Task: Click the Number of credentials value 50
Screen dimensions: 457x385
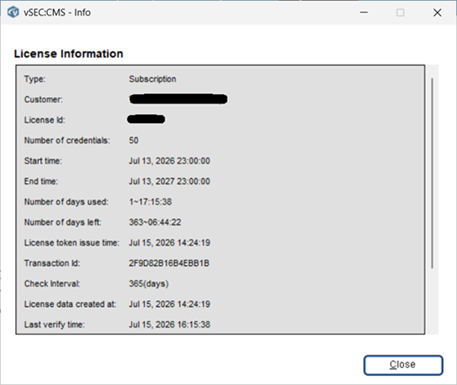Action: click(134, 140)
